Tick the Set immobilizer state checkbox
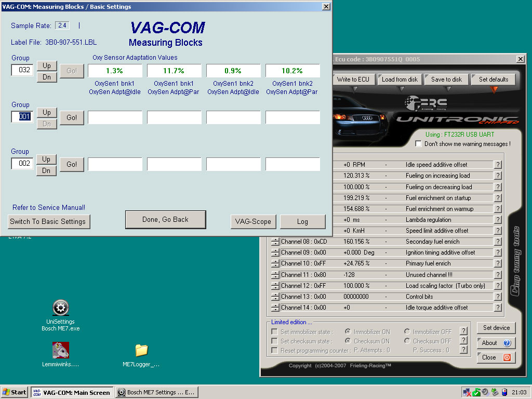Viewport: 532px width, 399px height. (275, 332)
